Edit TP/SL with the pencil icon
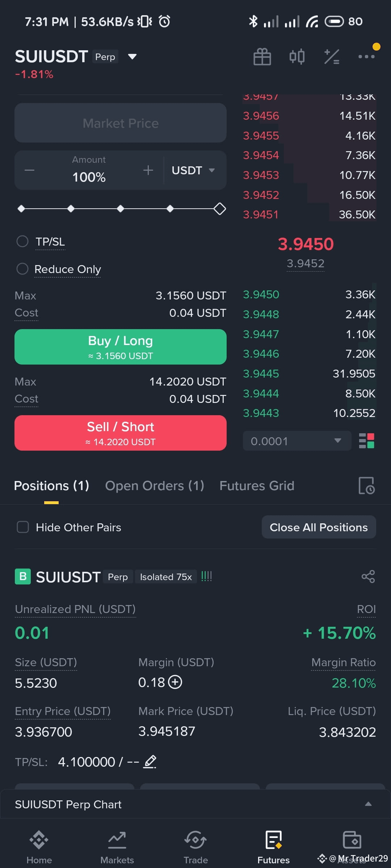Image resolution: width=391 pixels, height=868 pixels. tap(150, 762)
